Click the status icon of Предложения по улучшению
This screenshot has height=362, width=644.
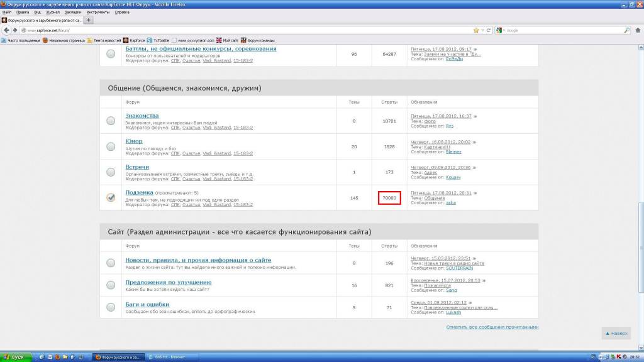(x=111, y=285)
